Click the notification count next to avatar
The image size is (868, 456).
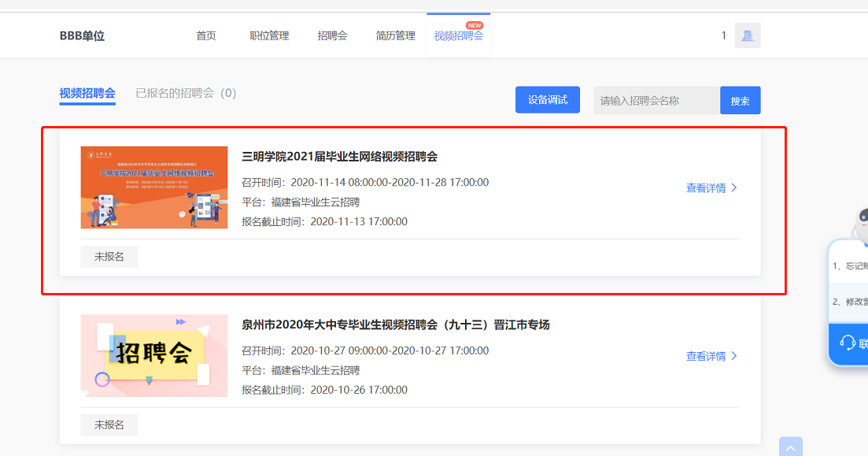tap(724, 35)
